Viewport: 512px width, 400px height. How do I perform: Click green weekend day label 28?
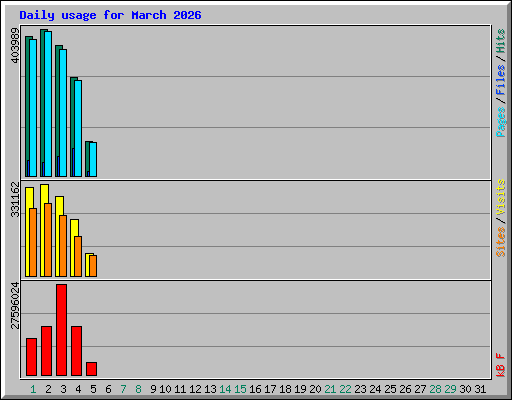tap(435, 389)
